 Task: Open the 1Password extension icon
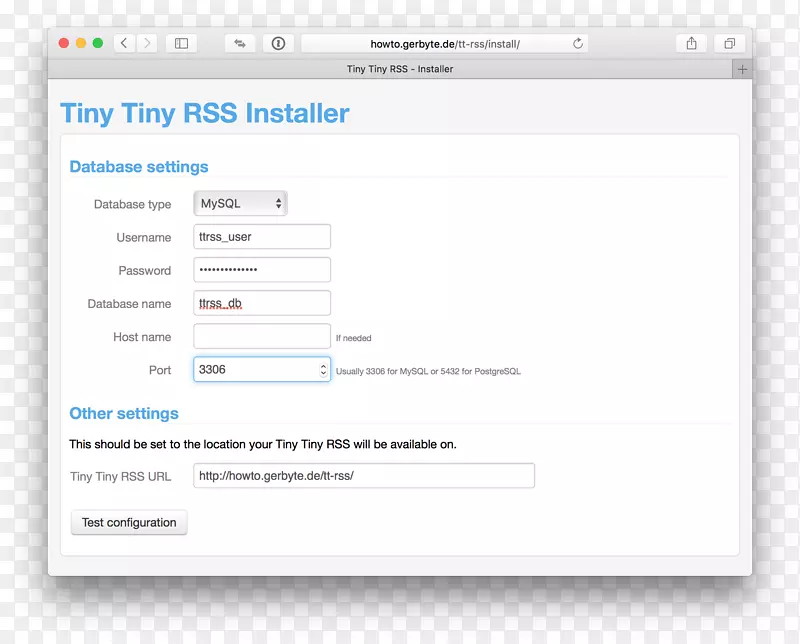tap(278, 43)
